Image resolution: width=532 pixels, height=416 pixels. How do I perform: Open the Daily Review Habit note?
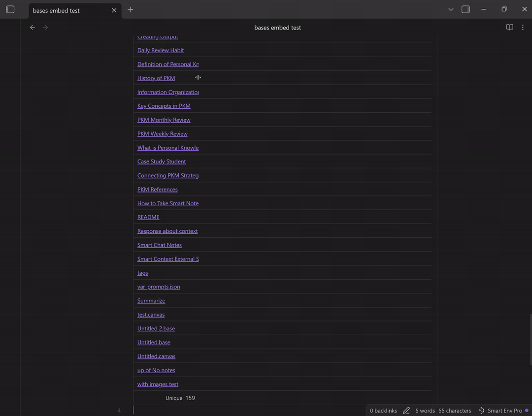161,50
